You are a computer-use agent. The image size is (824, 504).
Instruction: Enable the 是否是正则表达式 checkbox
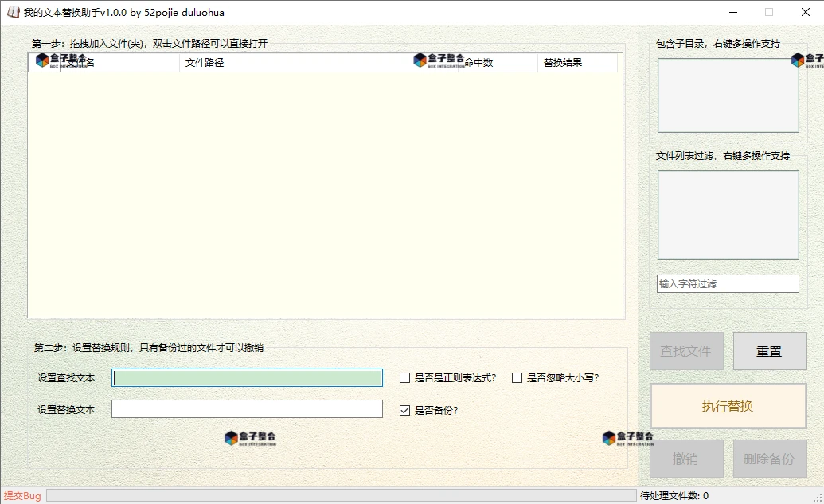(404, 377)
